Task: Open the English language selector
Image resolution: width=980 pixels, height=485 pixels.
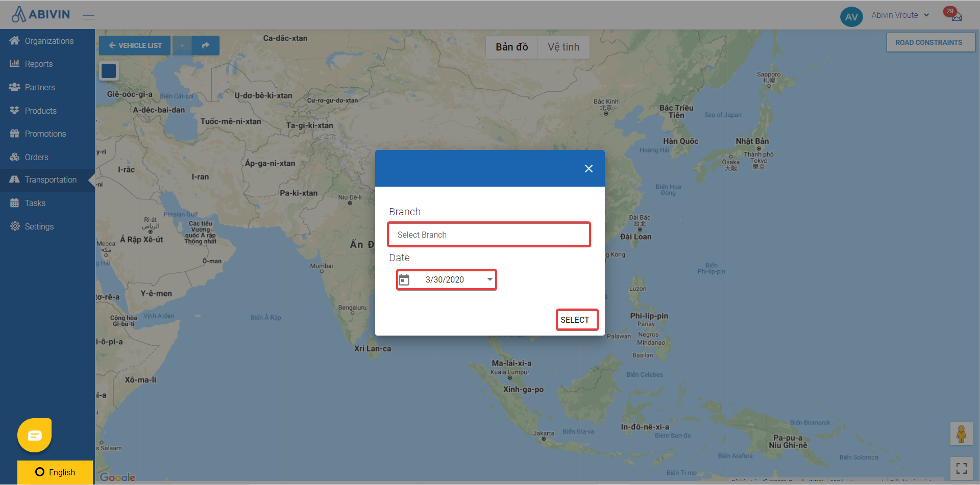Action: pyautogui.click(x=55, y=472)
